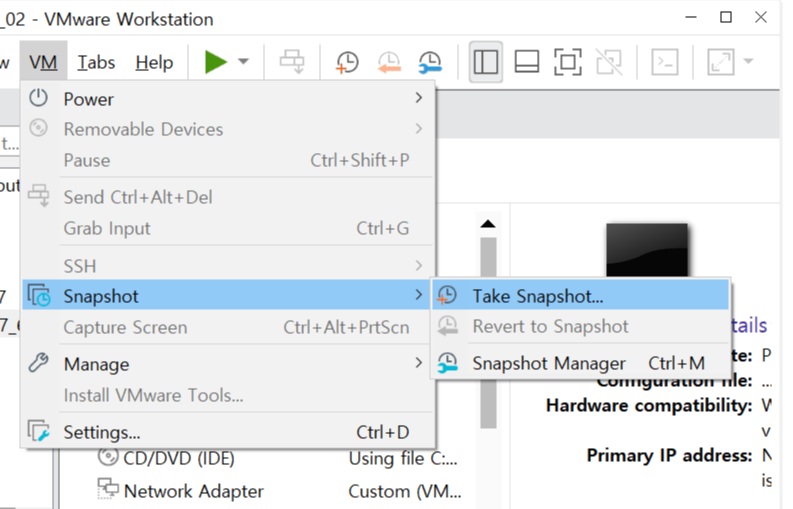Click the Power menu icon
The width and height of the screenshot is (793, 509).
click(x=38, y=97)
